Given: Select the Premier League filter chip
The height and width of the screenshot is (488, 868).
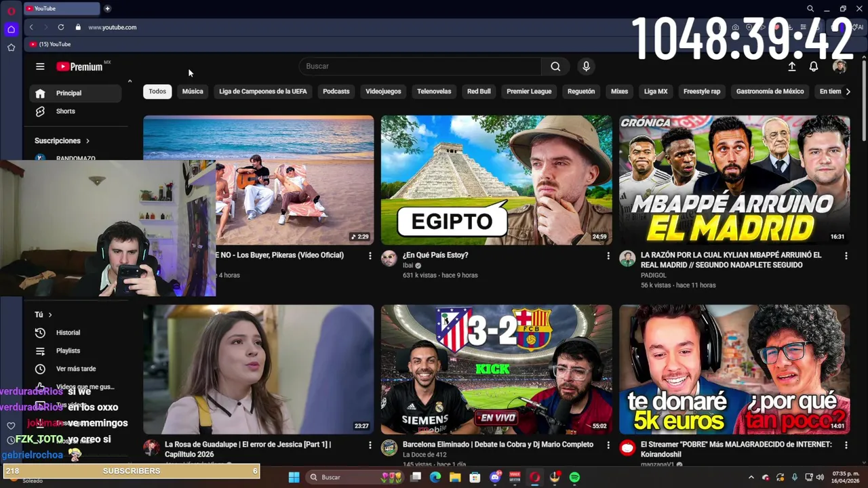Looking at the screenshot, I should 529,91.
